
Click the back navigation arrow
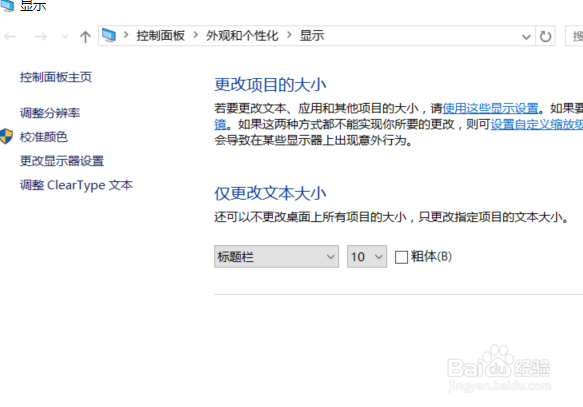10,36
